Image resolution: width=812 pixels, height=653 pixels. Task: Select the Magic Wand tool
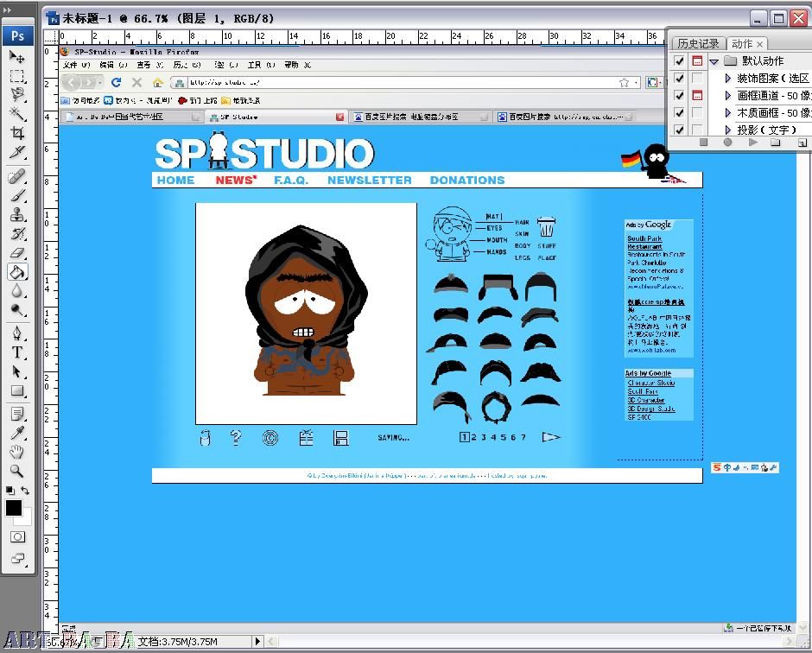pos(17,114)
